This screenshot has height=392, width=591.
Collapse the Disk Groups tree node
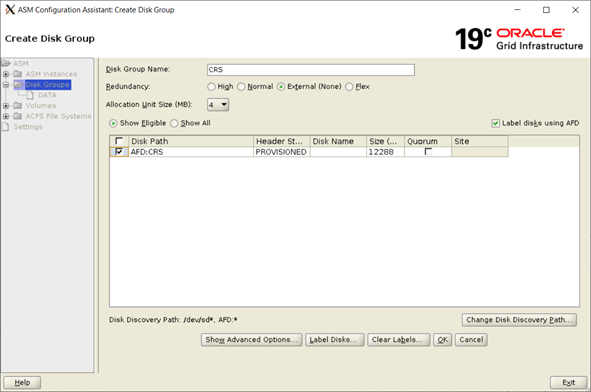click(x=6, y=84)
